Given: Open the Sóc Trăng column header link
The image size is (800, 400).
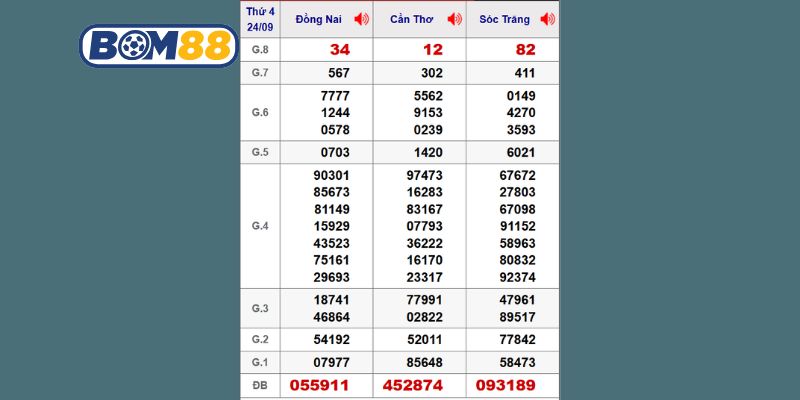Looking at the screenshot, I should pos(505,19).
